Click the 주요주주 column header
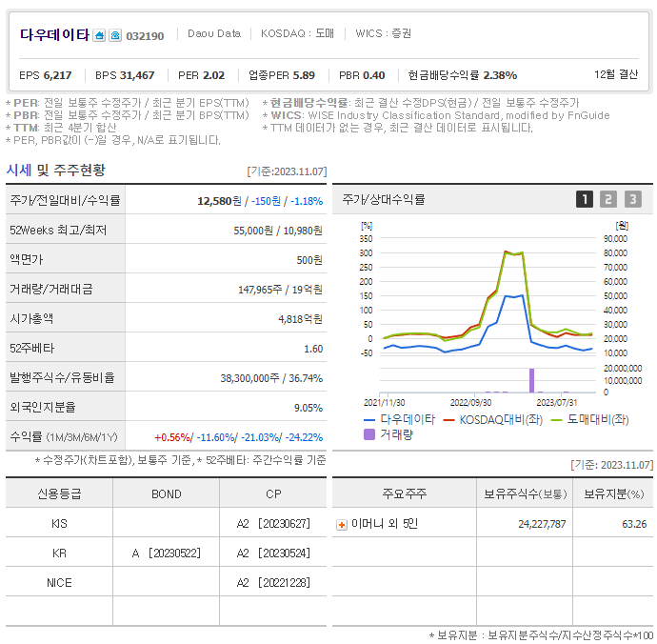This screenshot has height=644, width=657. (405, 493)
